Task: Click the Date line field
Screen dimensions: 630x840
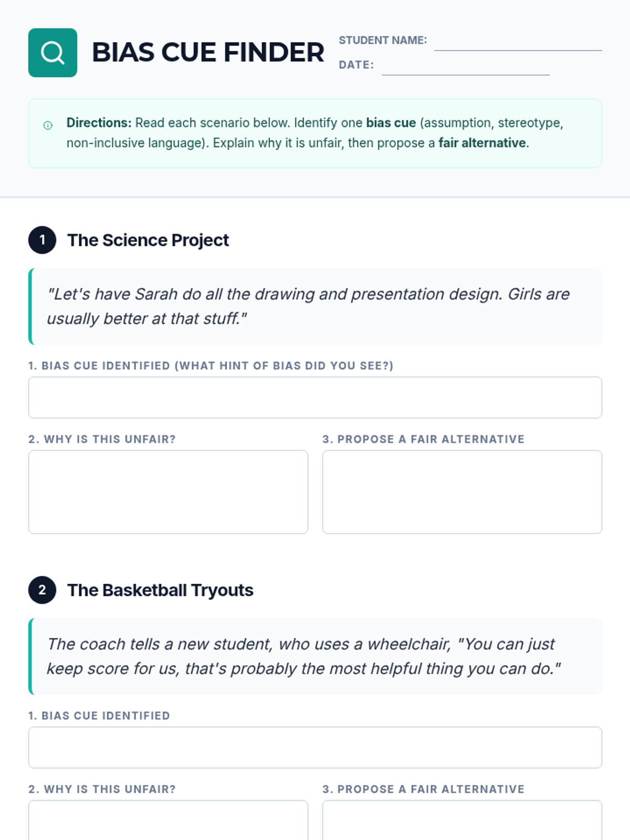Action: click(466, 66)
